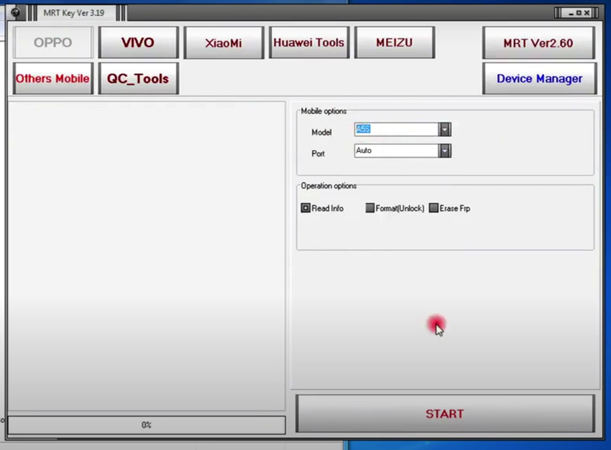
Task: Open the VIVO tools tab
Action: 138,43
